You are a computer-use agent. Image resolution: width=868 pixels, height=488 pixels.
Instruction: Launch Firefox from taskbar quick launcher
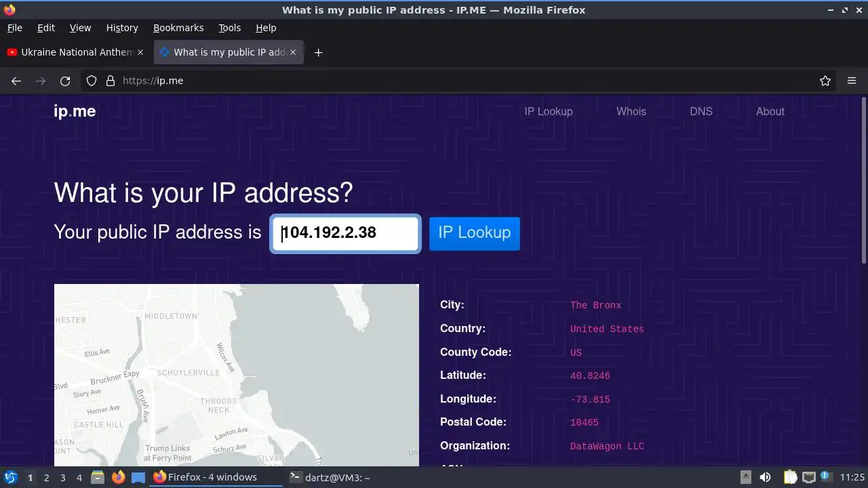118,477
